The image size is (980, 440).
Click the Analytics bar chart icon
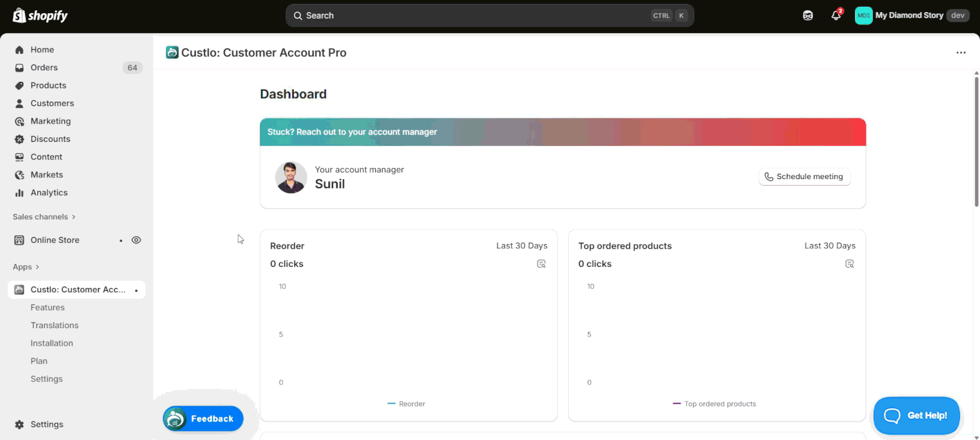(19, 193)
